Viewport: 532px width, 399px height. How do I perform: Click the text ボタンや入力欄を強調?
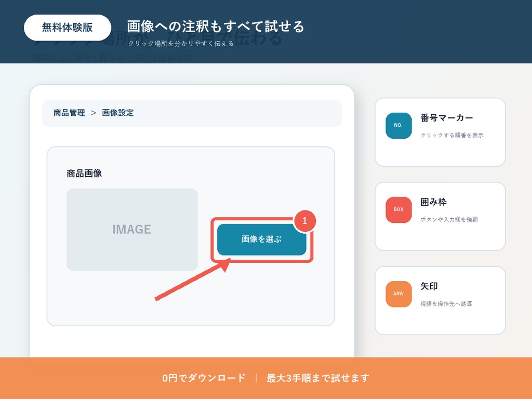coord(449,220)
